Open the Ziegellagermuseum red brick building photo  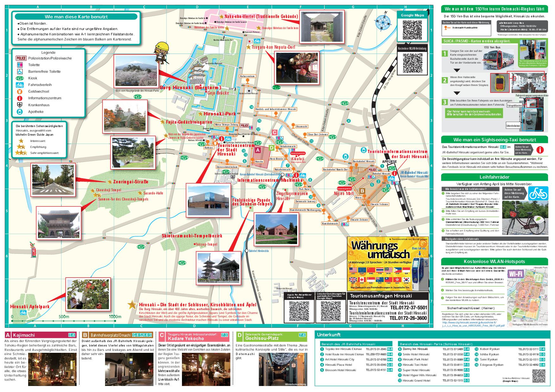pyautogui.click(x=276, y=229)
